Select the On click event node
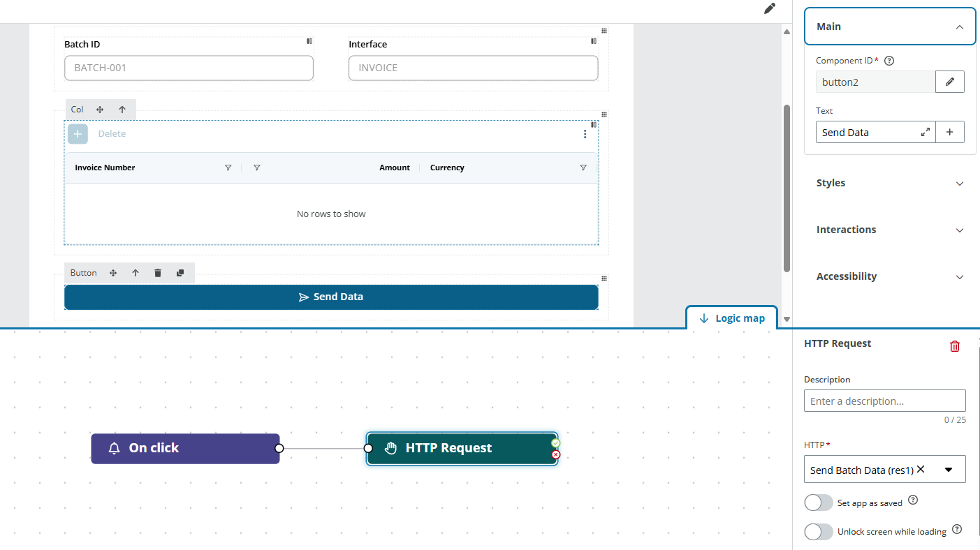980x550 pixels. [185, 448]
